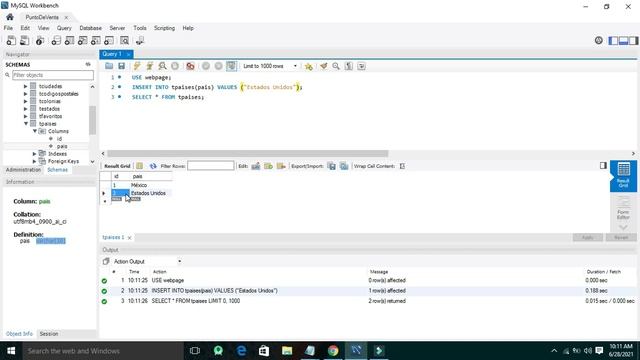Select the Session tab
640x360 pixels.
point(49,334)
